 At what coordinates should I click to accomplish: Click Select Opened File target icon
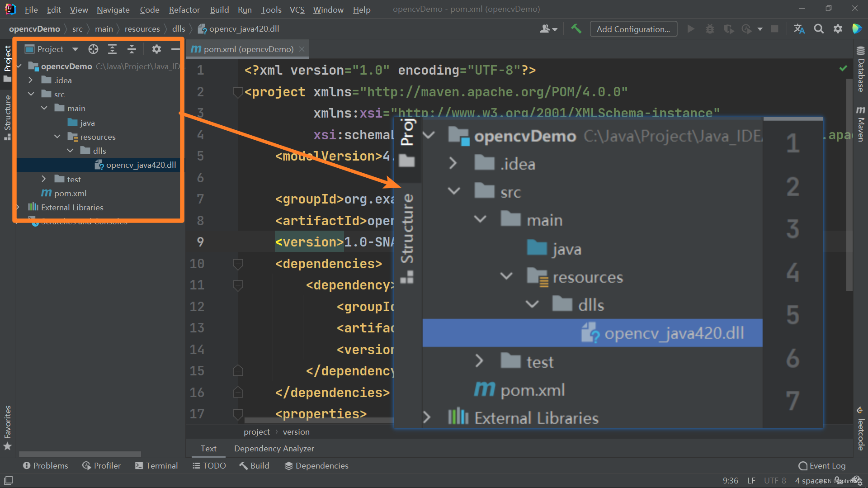pyautogui.click(x=93, y=49)
